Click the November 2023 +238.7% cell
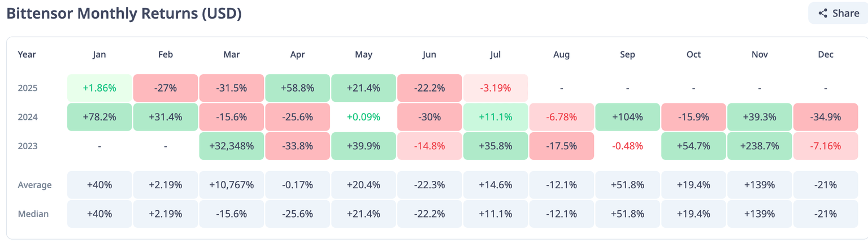This screenshot has height=247, width=868. [x=759, y=146]
